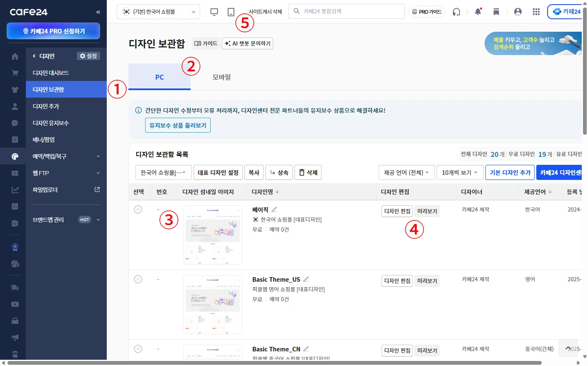Image resolution: width=588 pixels, height=366 pixels.
Task: Open the home icon in sidebar
Action: point(15,56)
